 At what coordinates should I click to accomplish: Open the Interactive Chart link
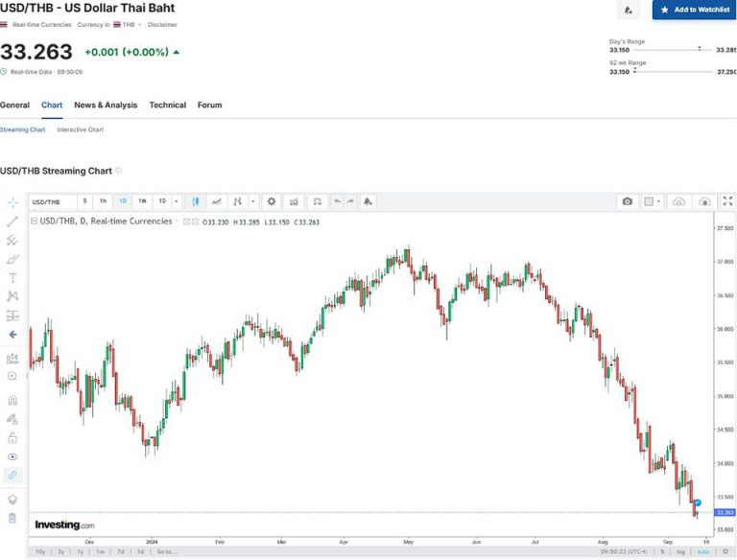point(81,129)
